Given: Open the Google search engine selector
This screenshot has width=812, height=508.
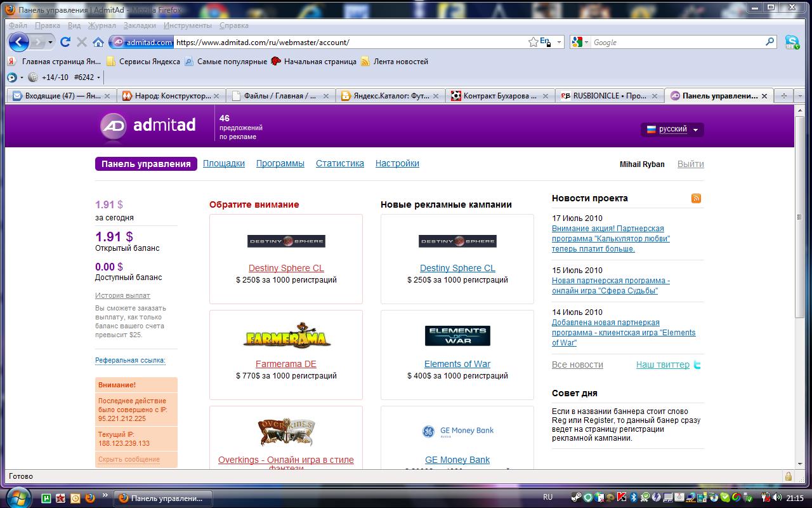Looking at the screenshot, I should (580, 42).
